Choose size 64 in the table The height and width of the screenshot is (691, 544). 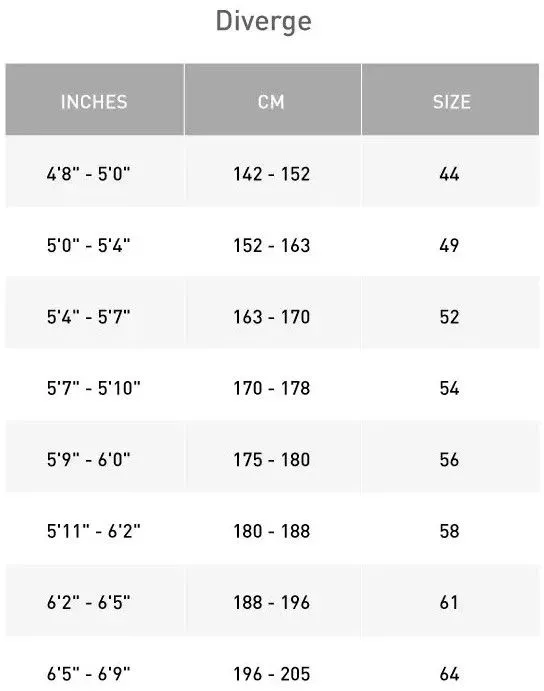(449, 673)
